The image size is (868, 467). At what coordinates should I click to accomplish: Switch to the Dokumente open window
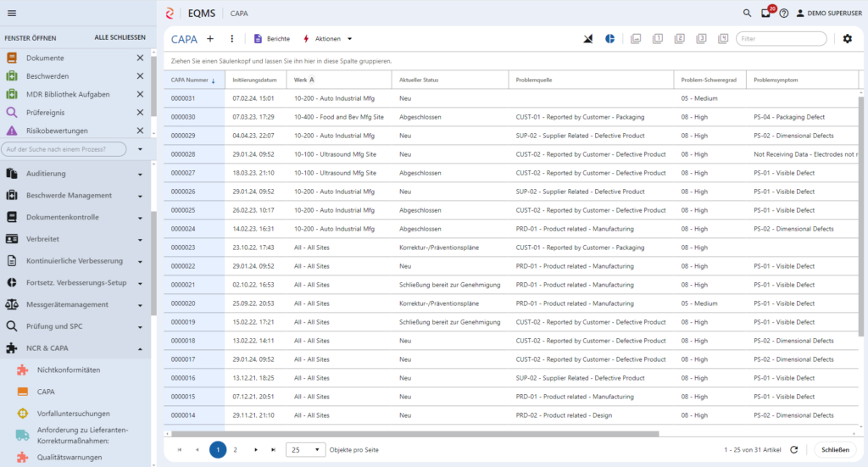(45, 58)
